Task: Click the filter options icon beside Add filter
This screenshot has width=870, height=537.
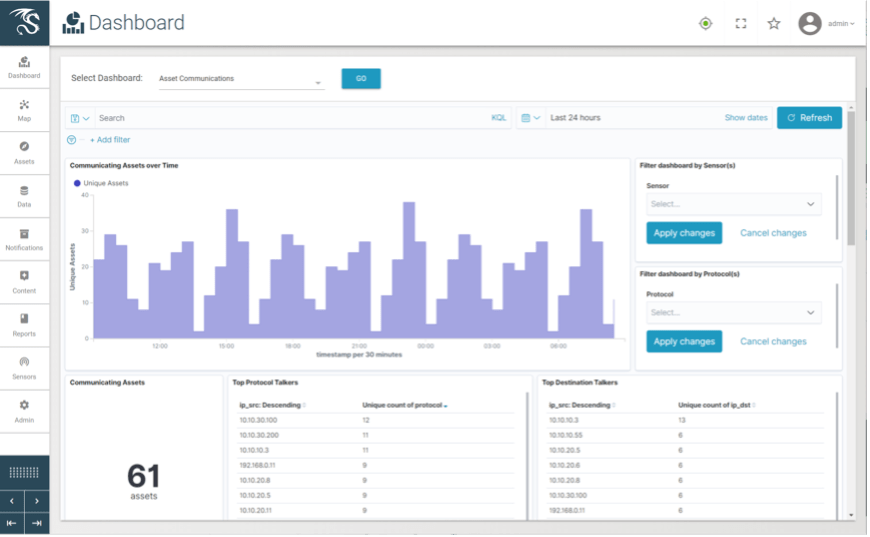Action: [72, 140]
